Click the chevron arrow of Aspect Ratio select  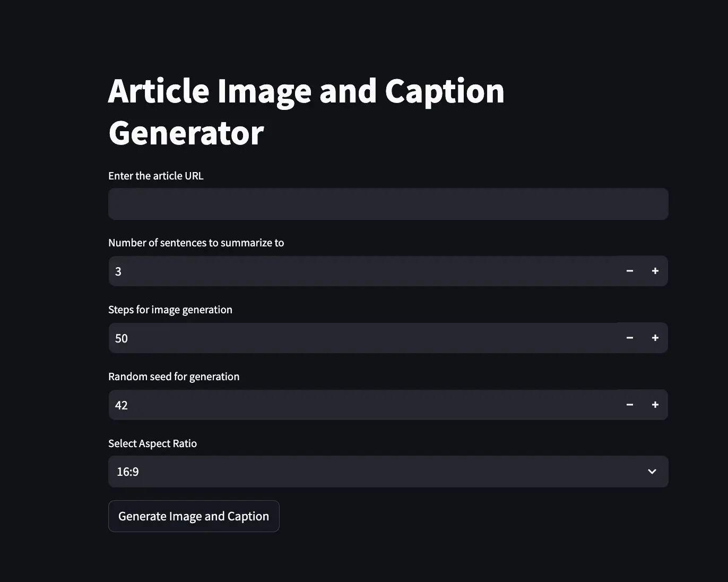pos(652,472)
